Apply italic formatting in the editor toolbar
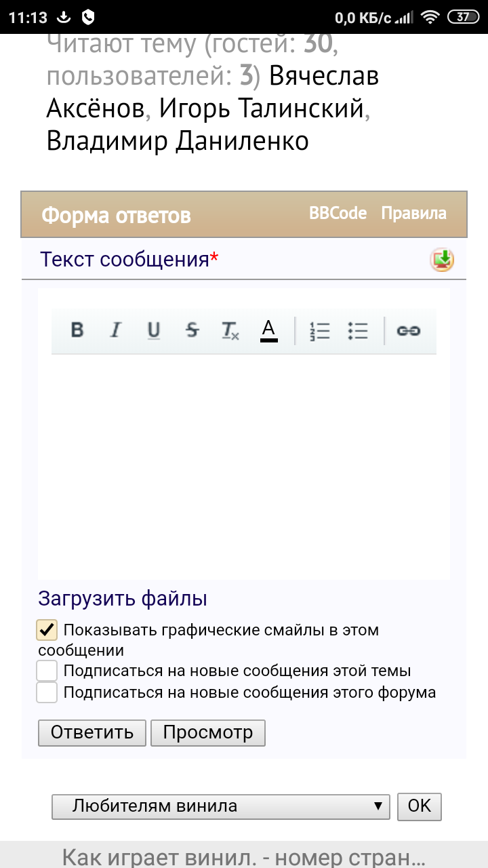The image size is (488, 868). pos(116,330)
